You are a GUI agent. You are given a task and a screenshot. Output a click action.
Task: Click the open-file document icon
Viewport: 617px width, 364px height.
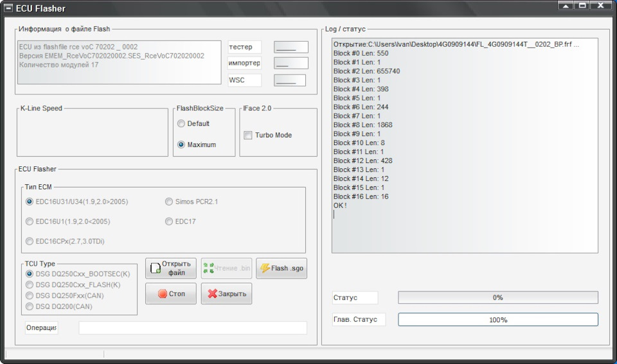point(156,268)
